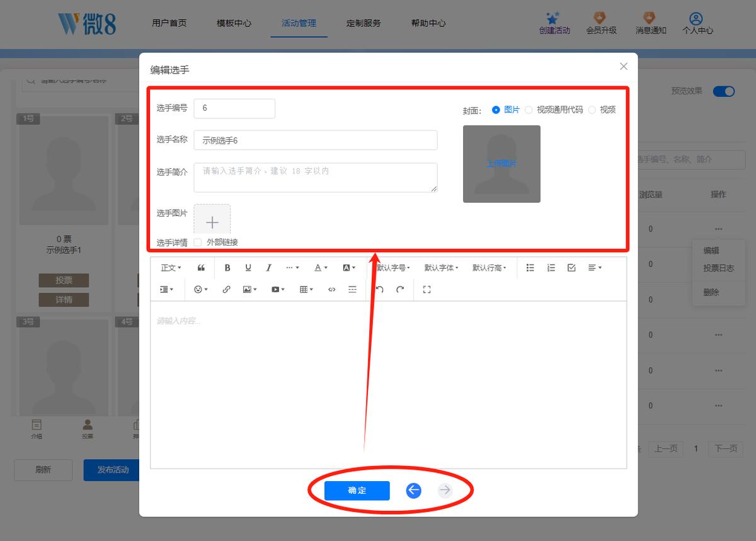Screen dimensions: 756x541
Task: Open the background color dropdown
Action: tap(348, 268)
